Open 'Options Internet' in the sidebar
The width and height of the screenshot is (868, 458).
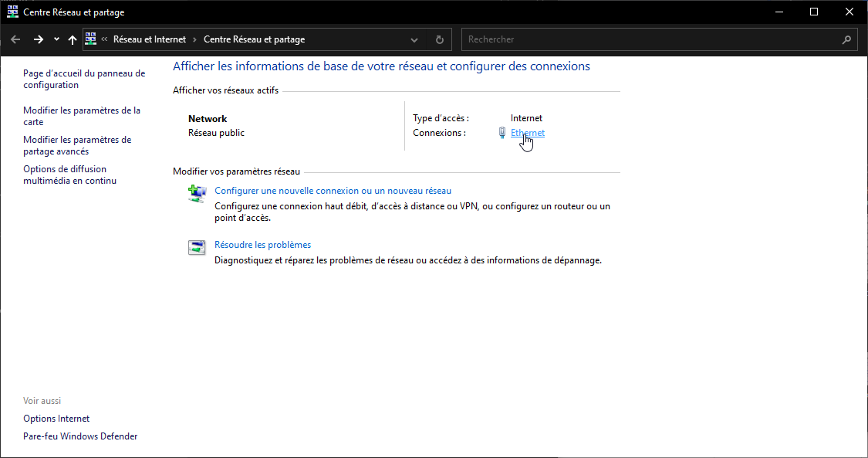pyautogui.click(x=56, y=418)
